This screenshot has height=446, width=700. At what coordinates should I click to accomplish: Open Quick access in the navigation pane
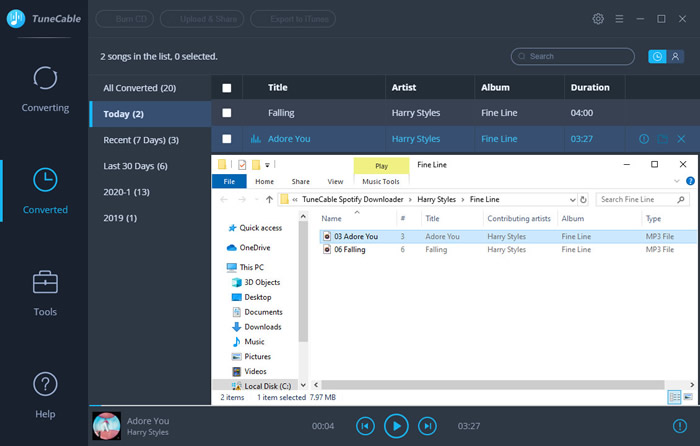pos(255,228)
